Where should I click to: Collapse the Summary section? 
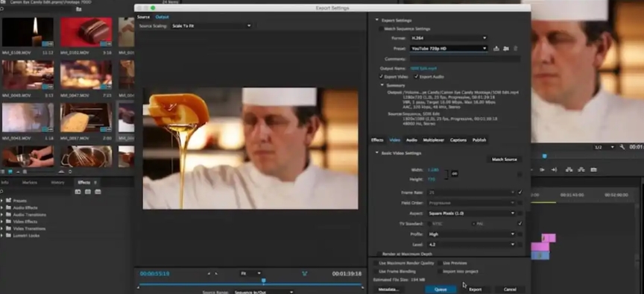coord(382,86)
